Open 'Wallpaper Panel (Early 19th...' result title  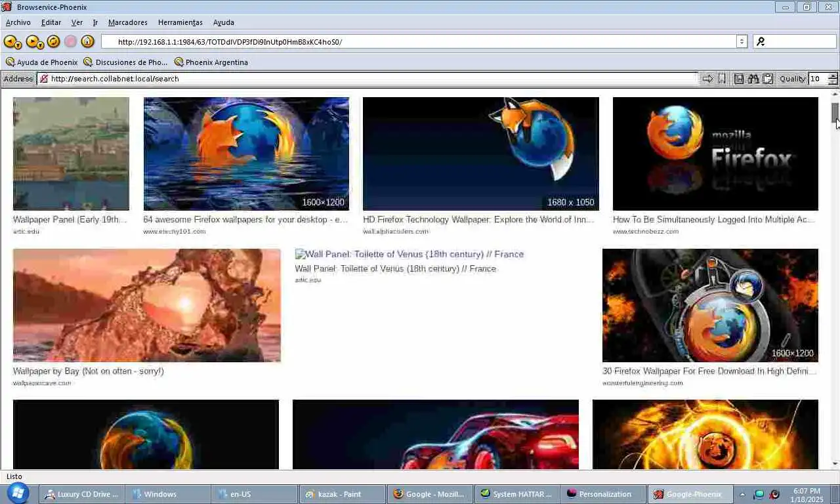[70, 219]
